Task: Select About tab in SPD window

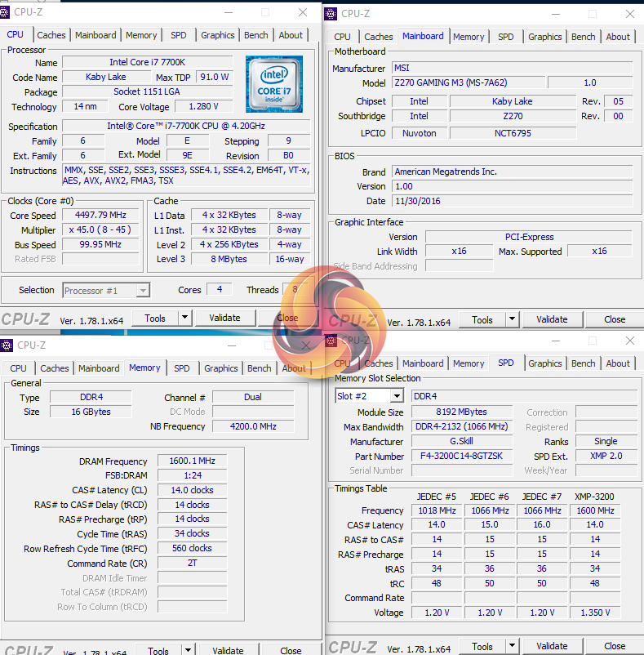Action: pos(618,363)
